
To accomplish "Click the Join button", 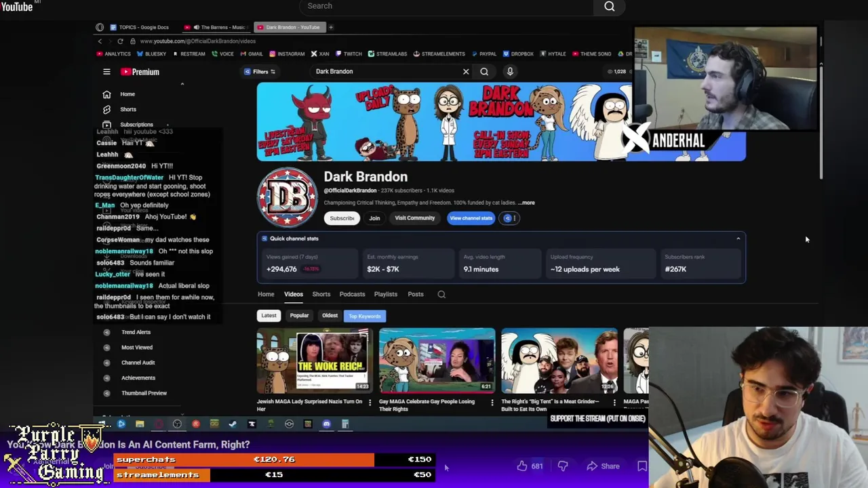I will tap(374, 218).
